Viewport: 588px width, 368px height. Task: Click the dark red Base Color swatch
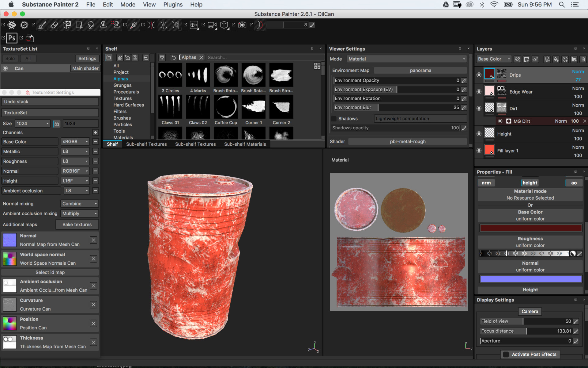coord(531,228)
